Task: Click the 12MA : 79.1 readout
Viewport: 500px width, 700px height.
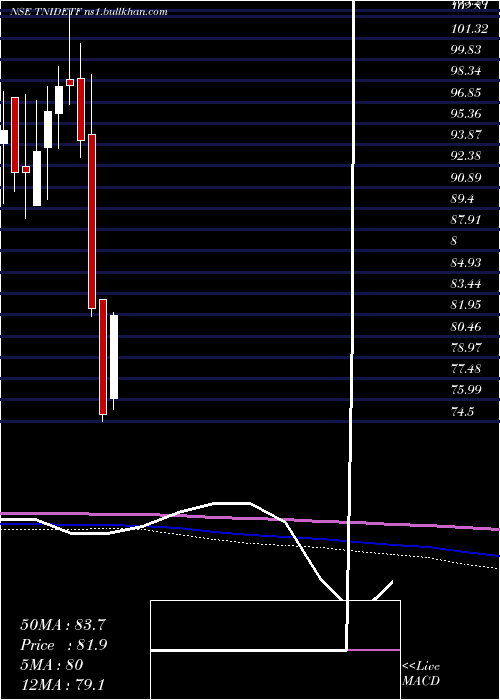Action: [62, 684]
